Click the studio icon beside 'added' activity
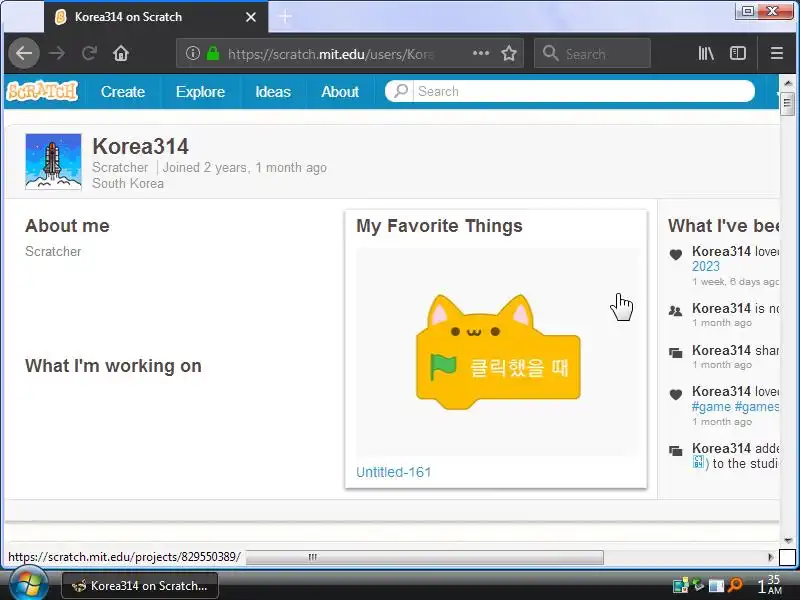 tap(676, 451)
